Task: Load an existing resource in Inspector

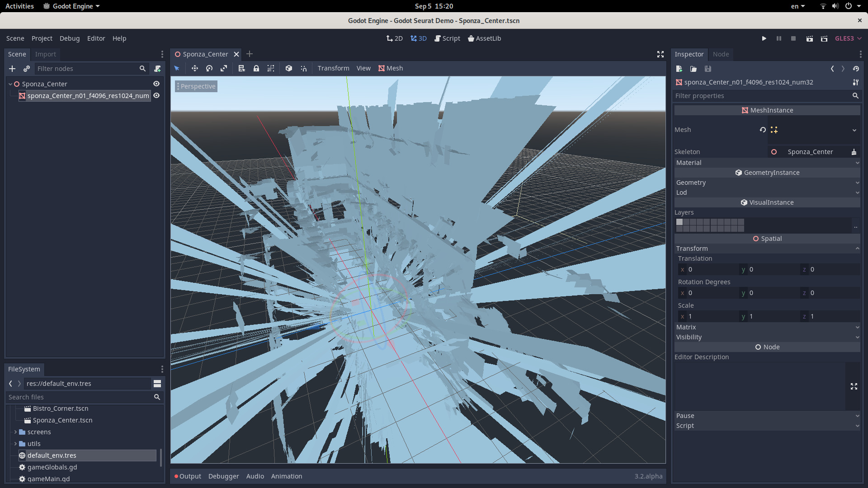Action: click(x=693, y=69)
